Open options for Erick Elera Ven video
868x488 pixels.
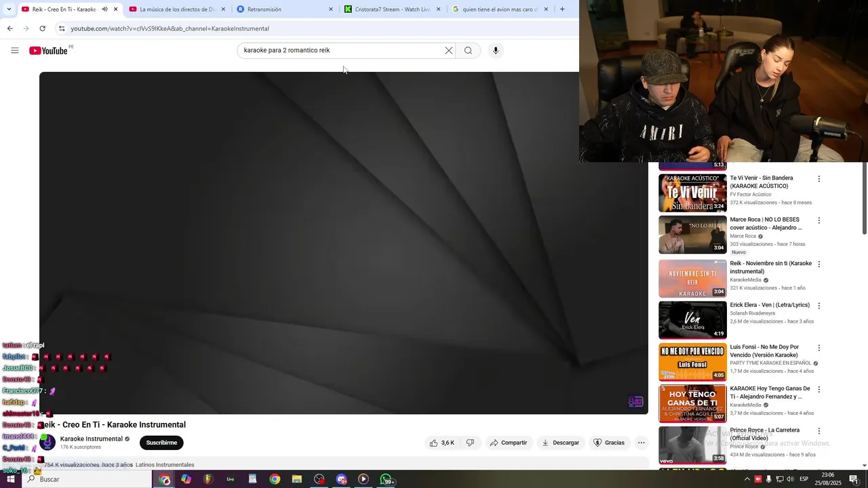[x=818, y=306]
